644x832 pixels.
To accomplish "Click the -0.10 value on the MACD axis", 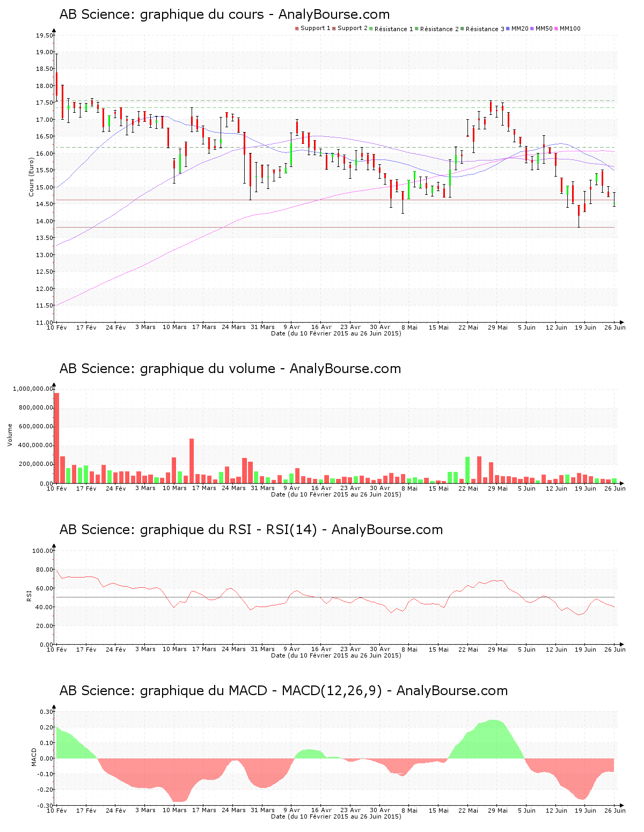I will tap(46, 774).
